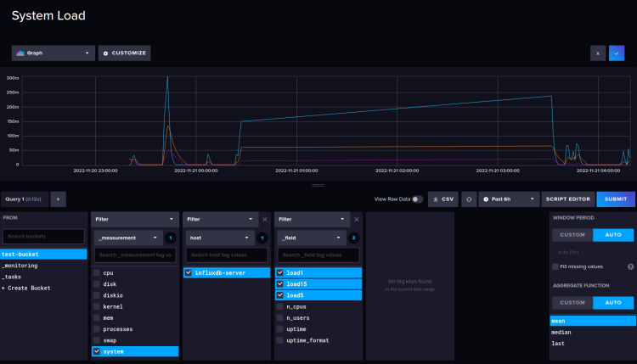Enable the Fill missing values checkbox

coord(555,266)
